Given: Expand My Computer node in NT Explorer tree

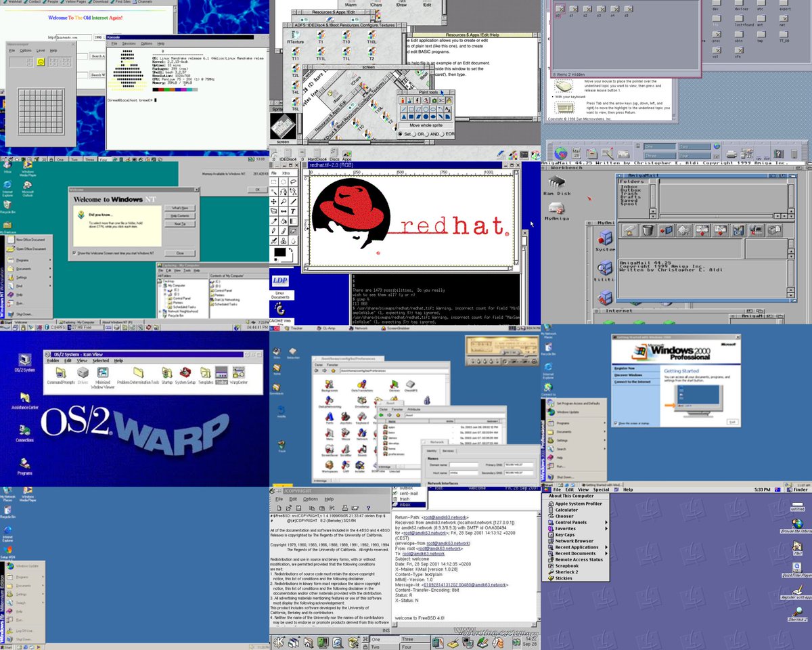Looking at the screenshot, I should click(x=160, y=286).
